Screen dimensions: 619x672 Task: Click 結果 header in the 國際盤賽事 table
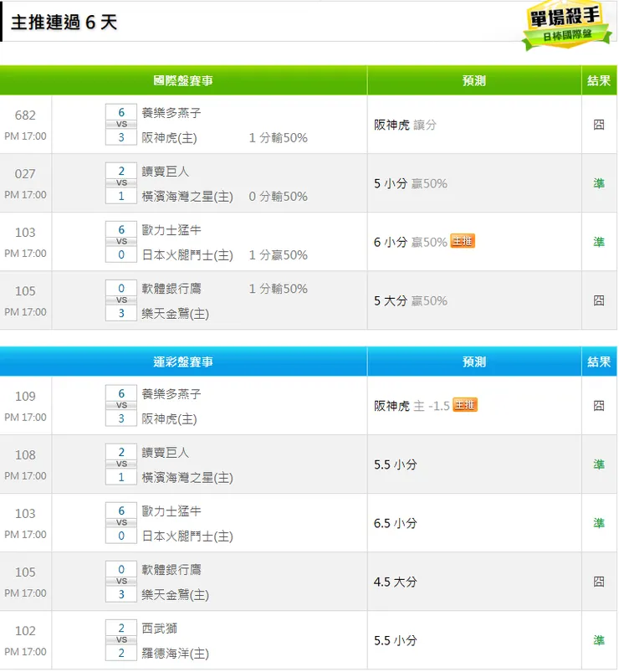click(x=599, y=80)
